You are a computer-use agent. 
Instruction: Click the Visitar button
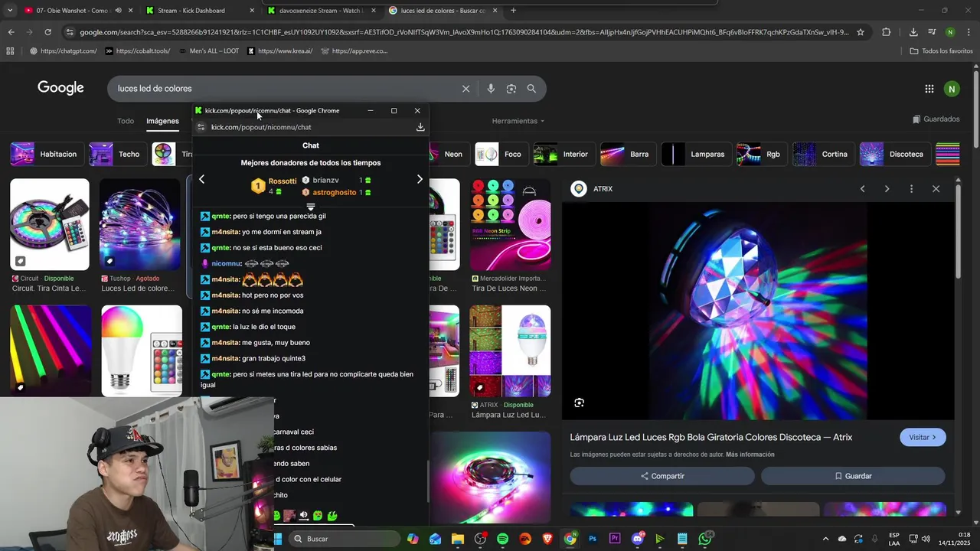[x=923, y=437]
